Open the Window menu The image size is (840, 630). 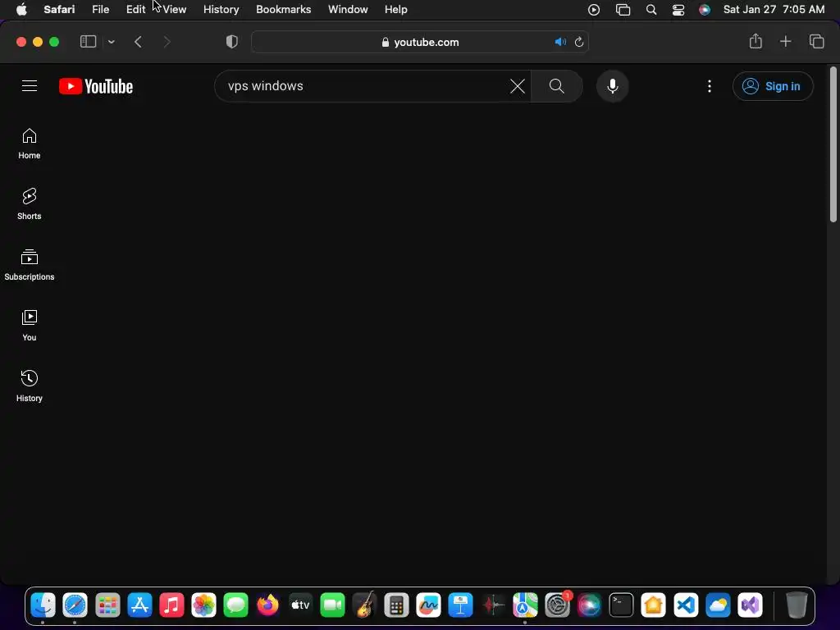348,10
